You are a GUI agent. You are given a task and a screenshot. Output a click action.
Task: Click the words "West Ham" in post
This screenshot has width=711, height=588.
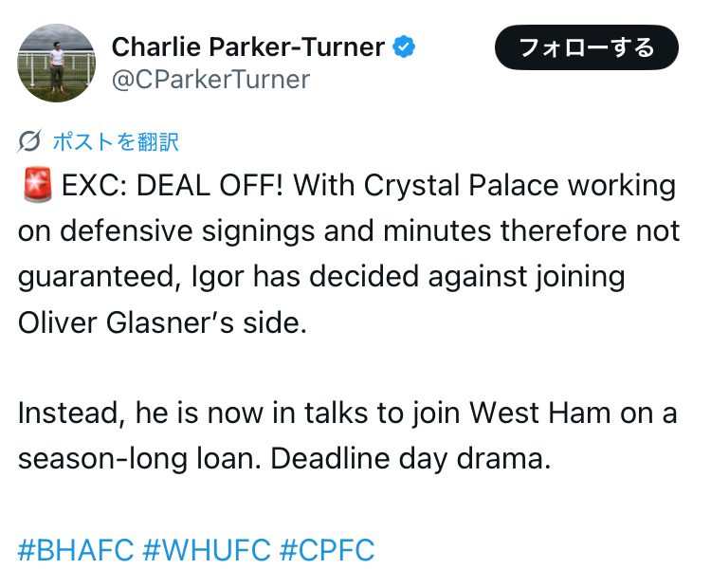point(539,413)
